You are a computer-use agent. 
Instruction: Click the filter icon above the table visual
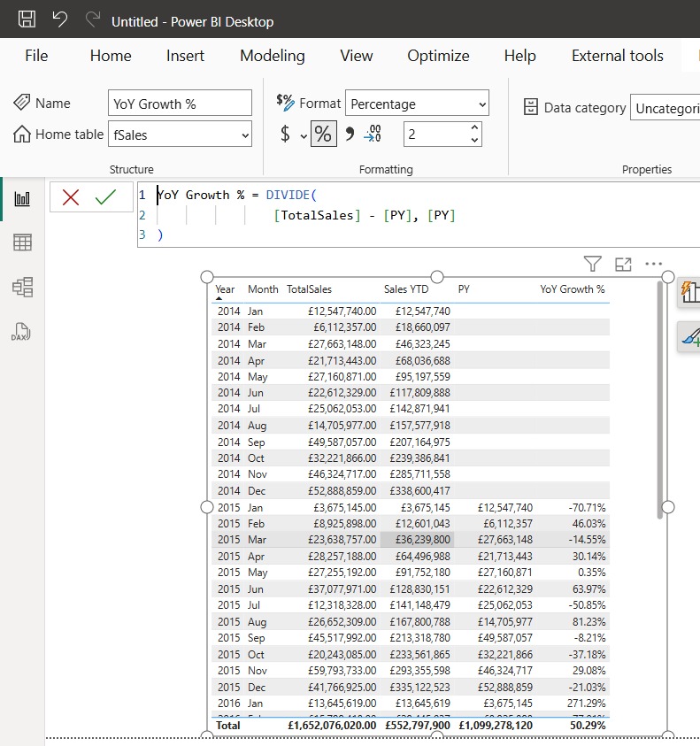(x=593, y=264)
